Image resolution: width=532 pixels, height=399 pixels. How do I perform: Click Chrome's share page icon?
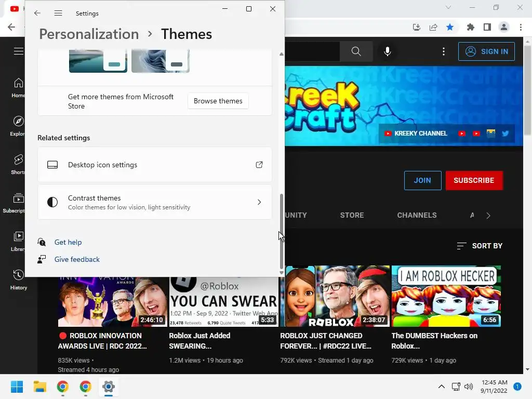click(x=433, y=27)
